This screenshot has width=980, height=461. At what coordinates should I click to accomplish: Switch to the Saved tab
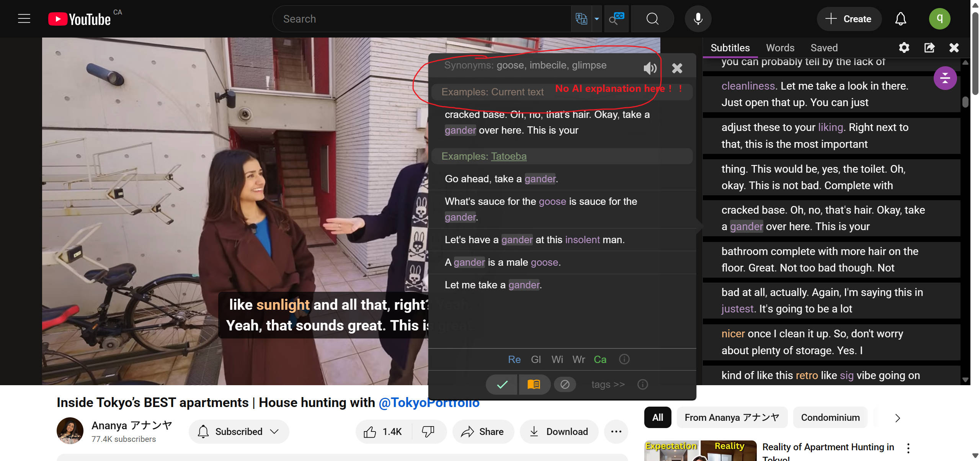(x=824, y=48)
